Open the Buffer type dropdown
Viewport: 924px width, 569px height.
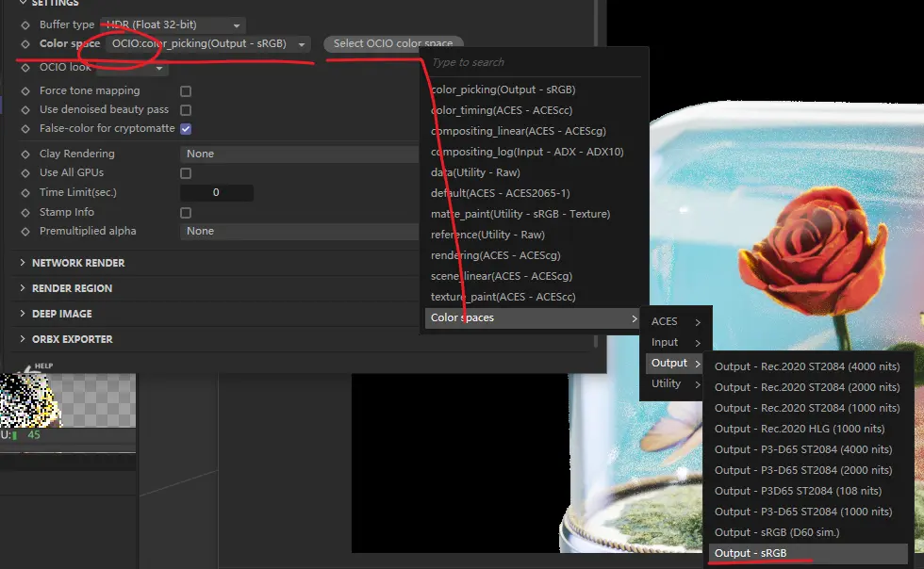(172, 24)
